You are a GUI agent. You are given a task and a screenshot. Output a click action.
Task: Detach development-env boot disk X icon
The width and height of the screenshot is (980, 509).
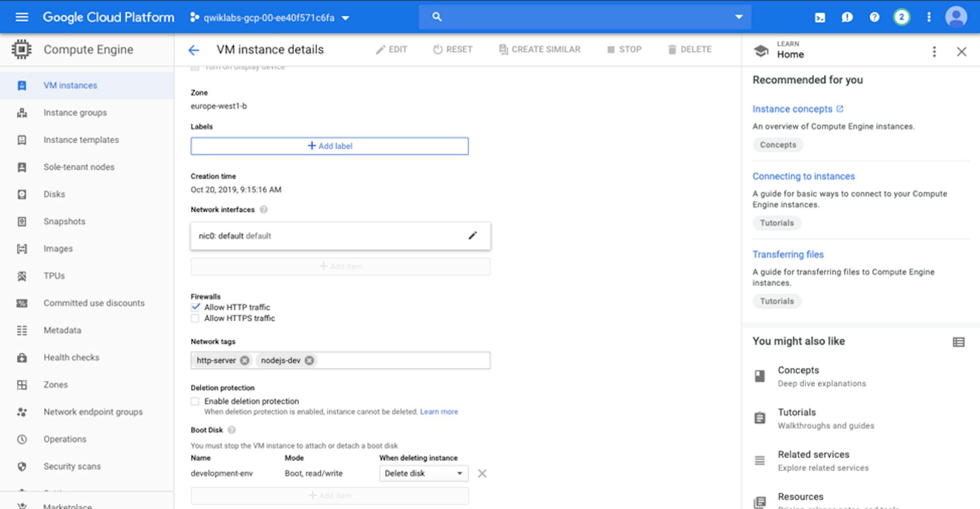[x=482, y=473]
